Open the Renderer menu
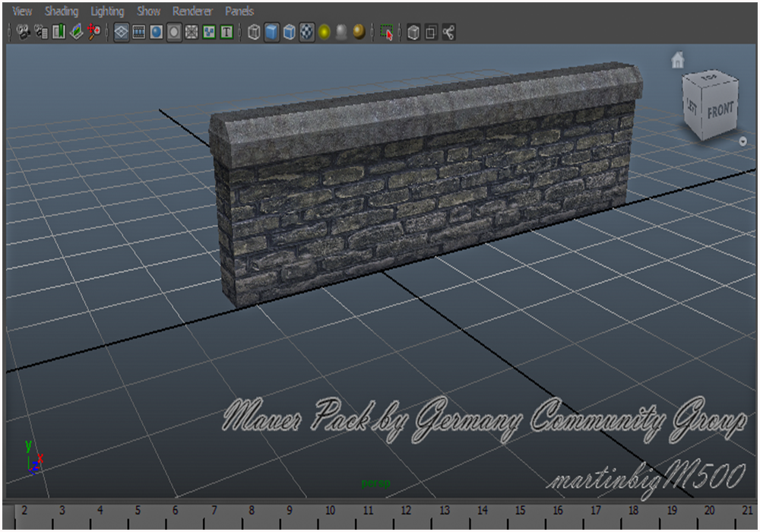This screenshot has width=760, height=532. [192, 11]
